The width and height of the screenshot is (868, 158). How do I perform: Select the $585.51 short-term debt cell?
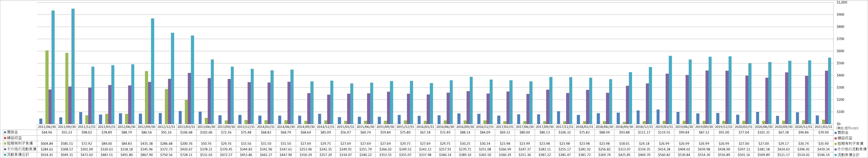click(67, 144)
